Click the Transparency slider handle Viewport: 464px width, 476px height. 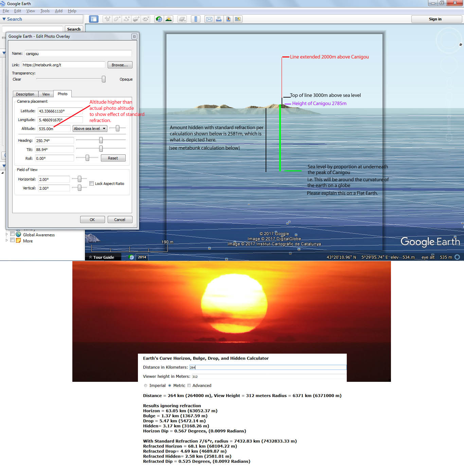(104, 79)
